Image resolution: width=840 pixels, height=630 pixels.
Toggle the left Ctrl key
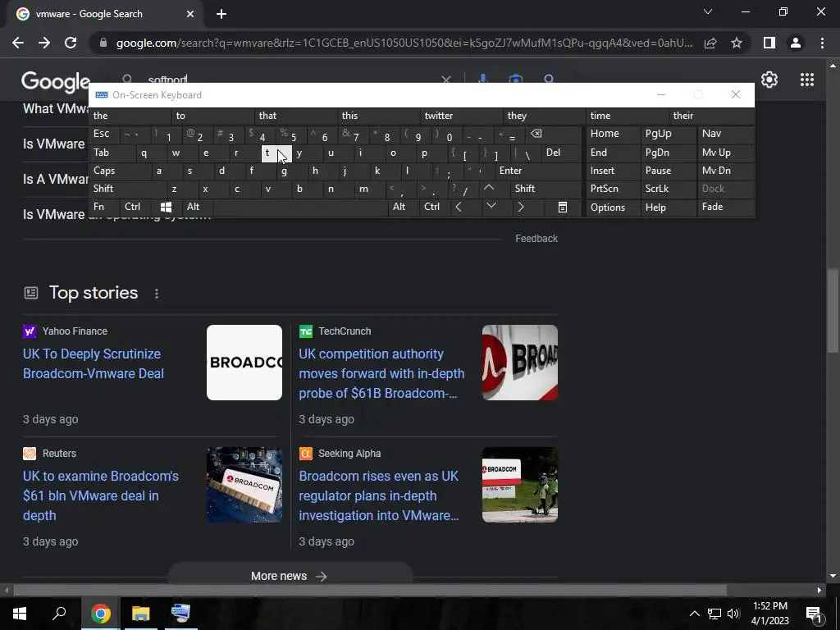tap(136, 207)
